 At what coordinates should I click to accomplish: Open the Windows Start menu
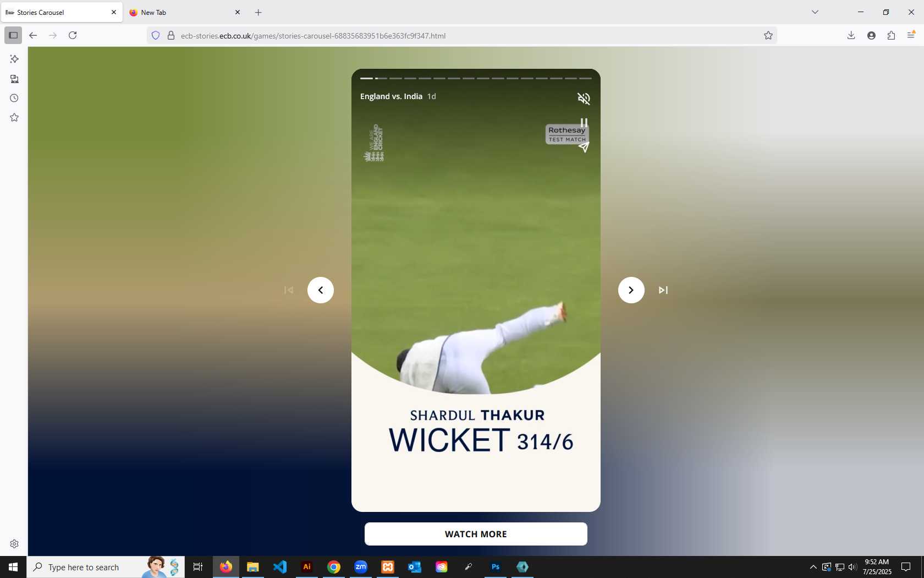(x=13, y=567)
